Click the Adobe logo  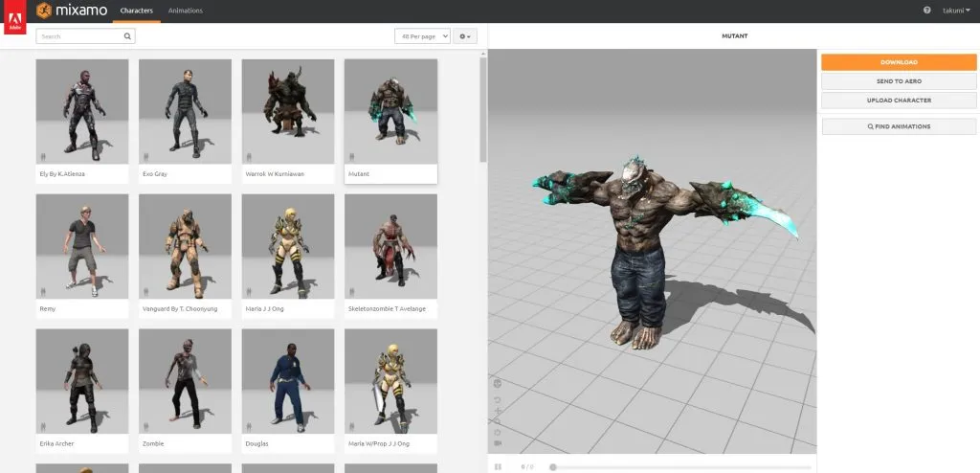(x=14, y=17)
